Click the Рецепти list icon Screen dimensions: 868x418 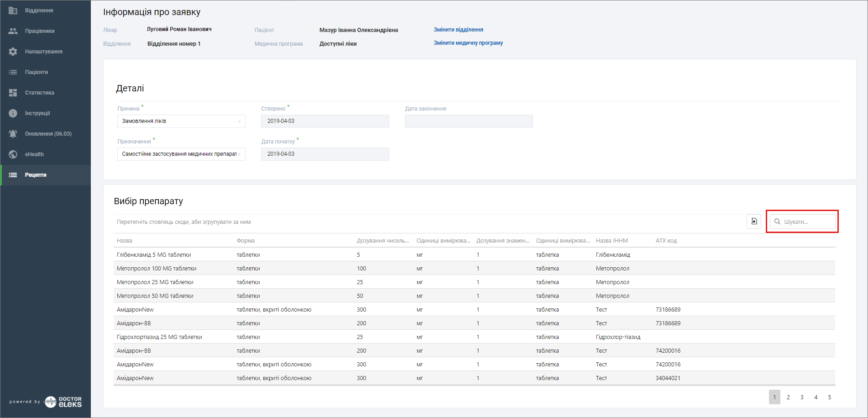click(x=13, y=175)
